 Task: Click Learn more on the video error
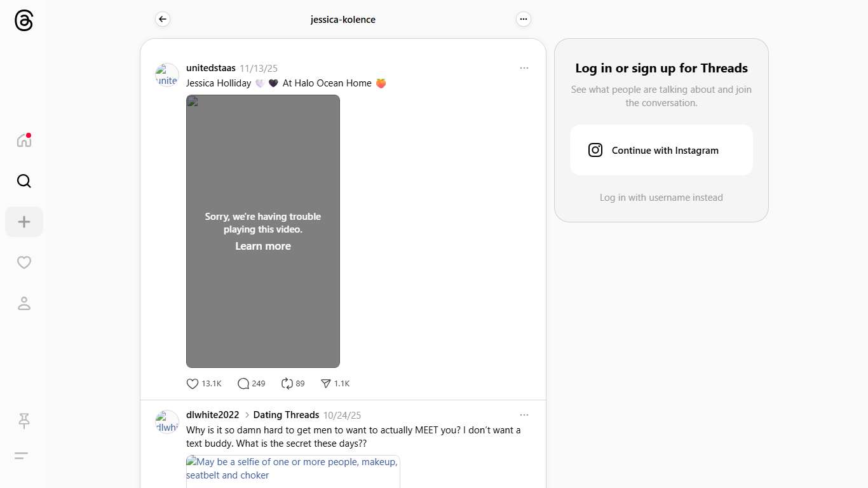(263, 247)
